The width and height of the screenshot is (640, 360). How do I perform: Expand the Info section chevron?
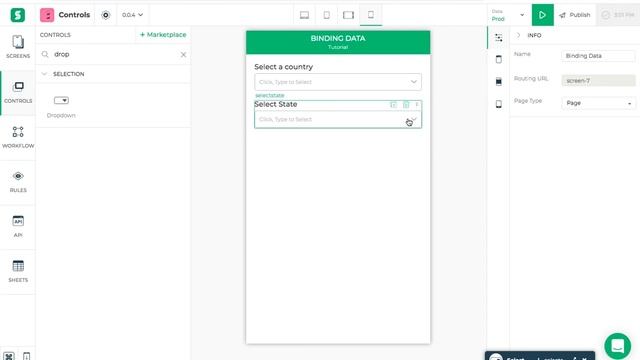[518, 36]
